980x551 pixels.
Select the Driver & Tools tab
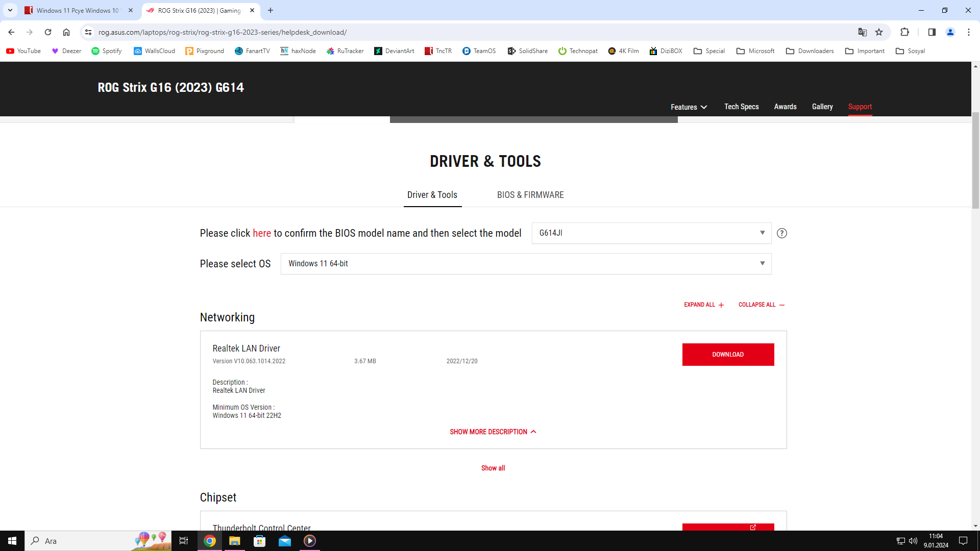(x=432, y=195)
